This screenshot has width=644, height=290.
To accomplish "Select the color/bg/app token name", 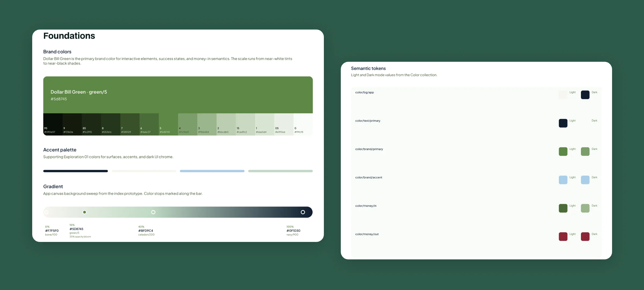I will (x=365, y=92).
